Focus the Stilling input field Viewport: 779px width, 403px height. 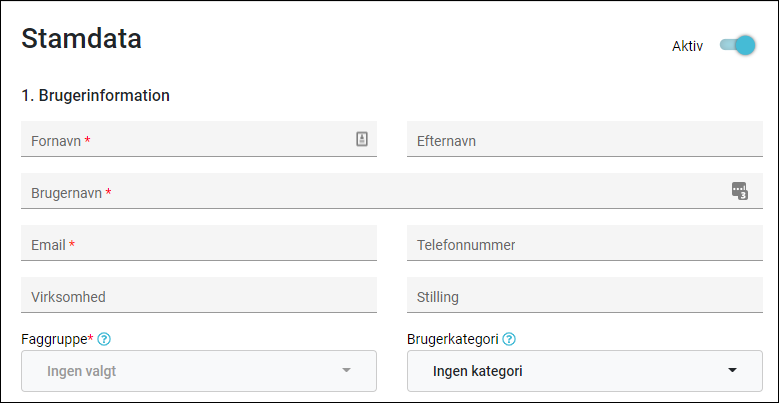pyautogui.click(x=585, y=295)
